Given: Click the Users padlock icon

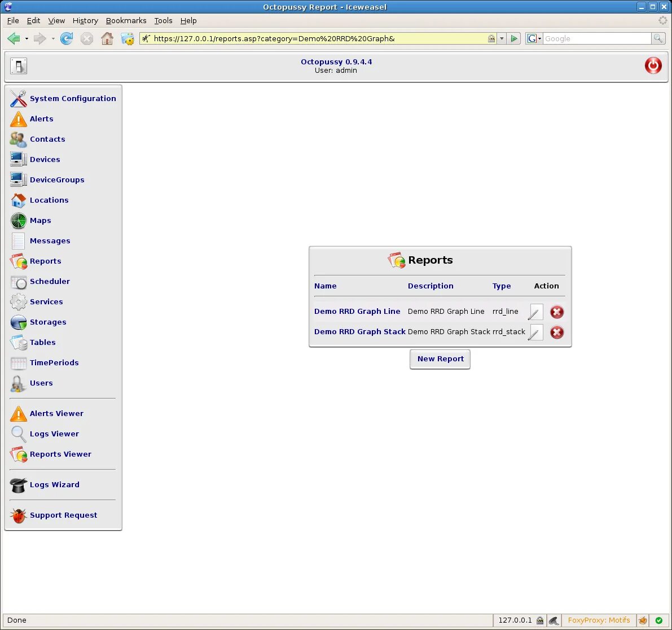Looking at the screenshot, I should [19, 383].
